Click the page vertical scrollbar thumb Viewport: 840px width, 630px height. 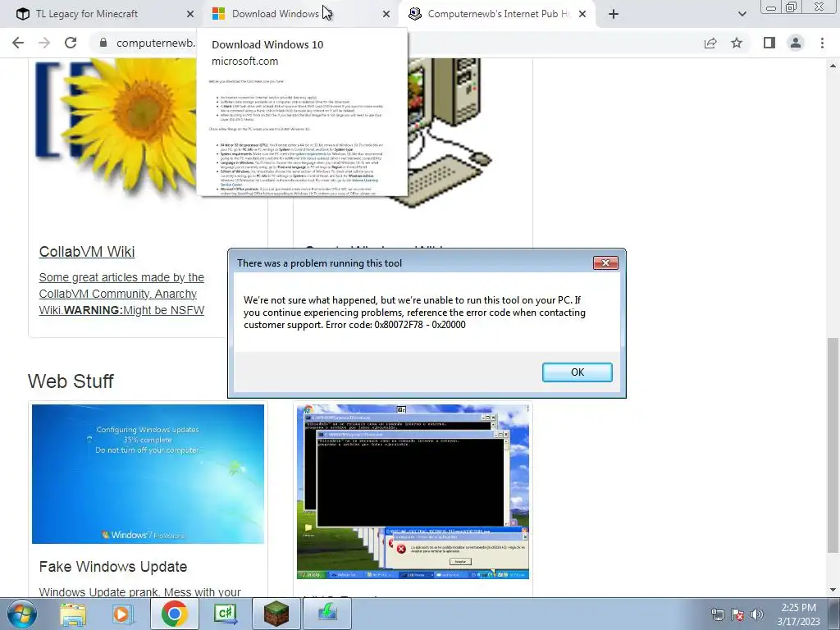833,445
